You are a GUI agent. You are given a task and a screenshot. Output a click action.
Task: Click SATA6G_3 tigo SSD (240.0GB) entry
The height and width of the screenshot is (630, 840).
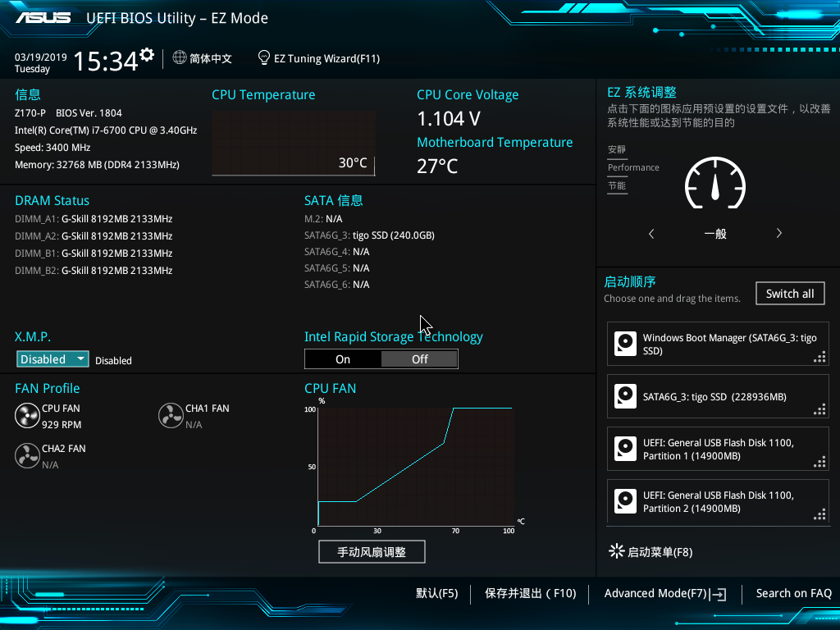click(x=370, y=235)
